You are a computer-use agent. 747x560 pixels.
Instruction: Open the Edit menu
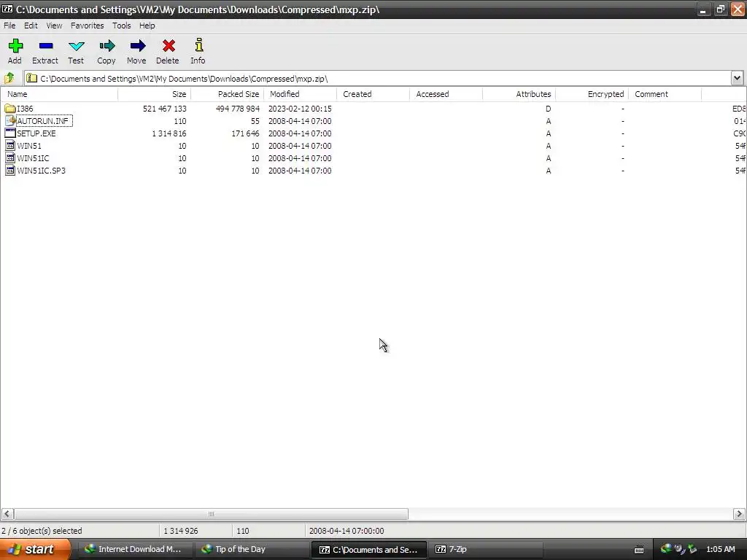click(x=31, y=26)
